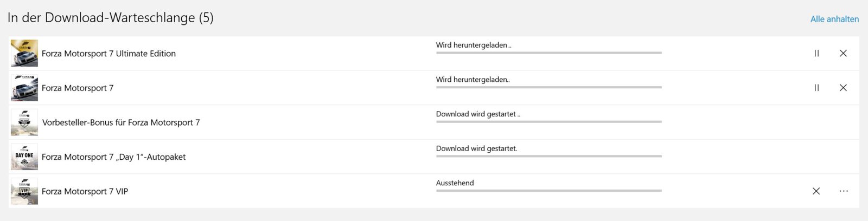Click Vorbesteller-Bonus "Download wird gestartet" status
The width and height of the screenshot is (868, 221).
coord(478,114)
